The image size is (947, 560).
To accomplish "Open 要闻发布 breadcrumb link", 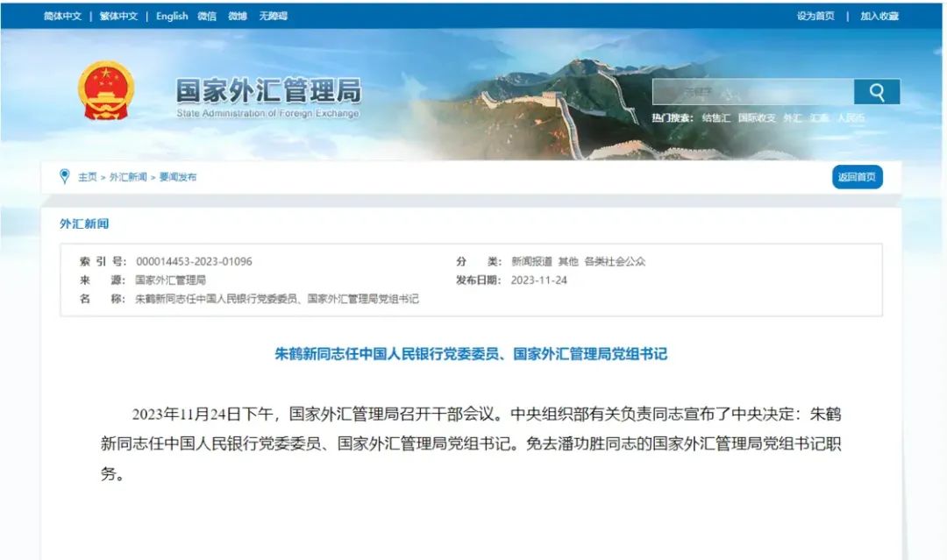I will [x=177, y=177].
